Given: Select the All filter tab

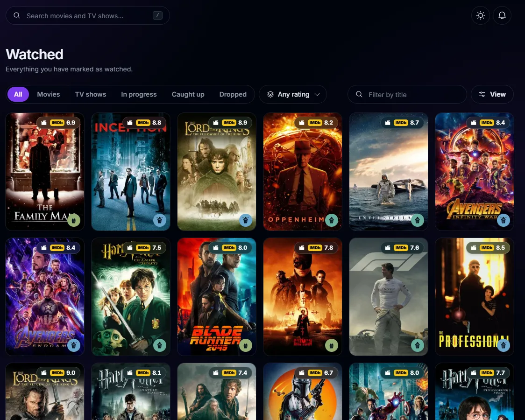Looking at the screenshot, I should [x=18, y=94].
